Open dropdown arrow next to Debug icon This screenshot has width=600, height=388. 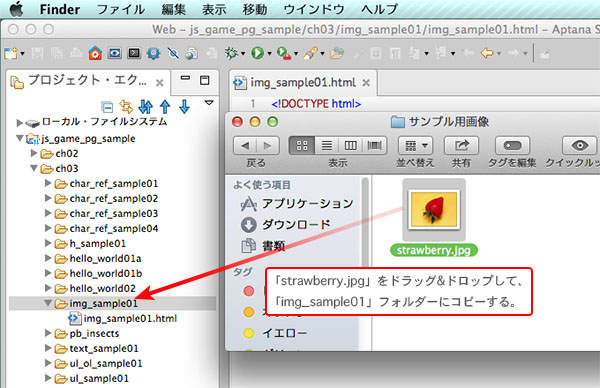tap(243, 54)
